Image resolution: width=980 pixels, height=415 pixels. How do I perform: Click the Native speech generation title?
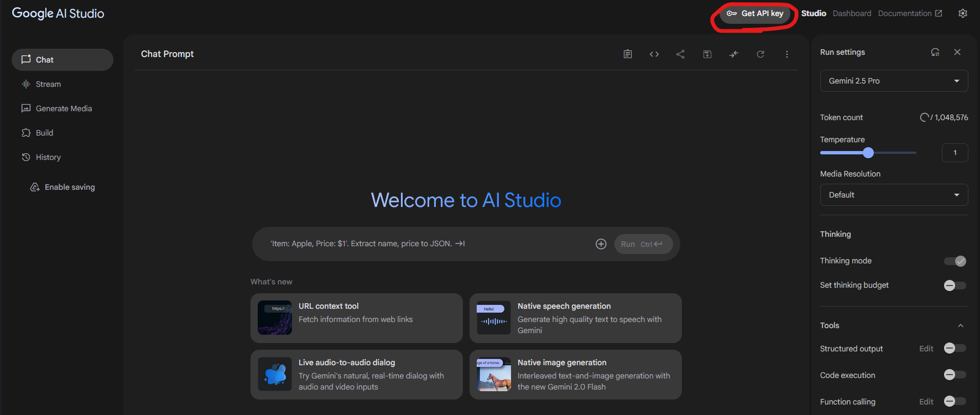click(x=564, y=306)
